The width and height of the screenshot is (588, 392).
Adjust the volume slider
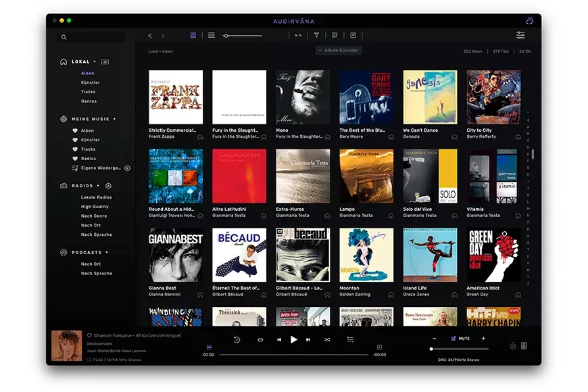click(x=460, y=349)
